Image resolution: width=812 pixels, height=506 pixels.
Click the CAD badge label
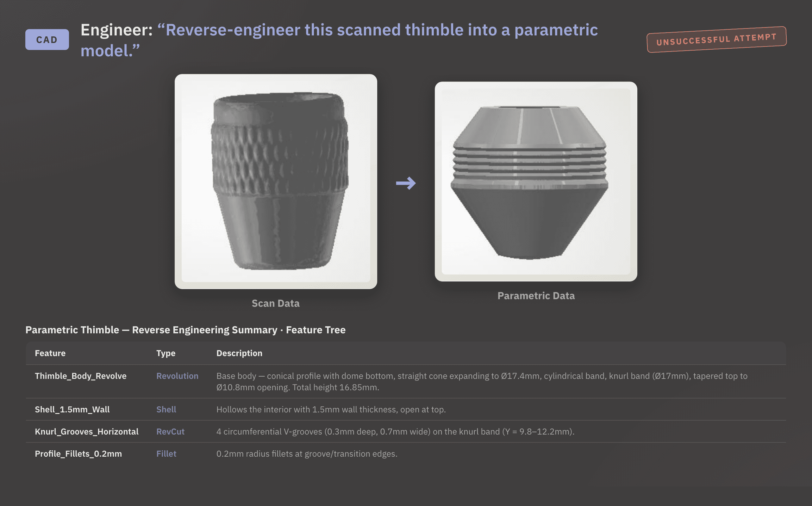[47, 40]
